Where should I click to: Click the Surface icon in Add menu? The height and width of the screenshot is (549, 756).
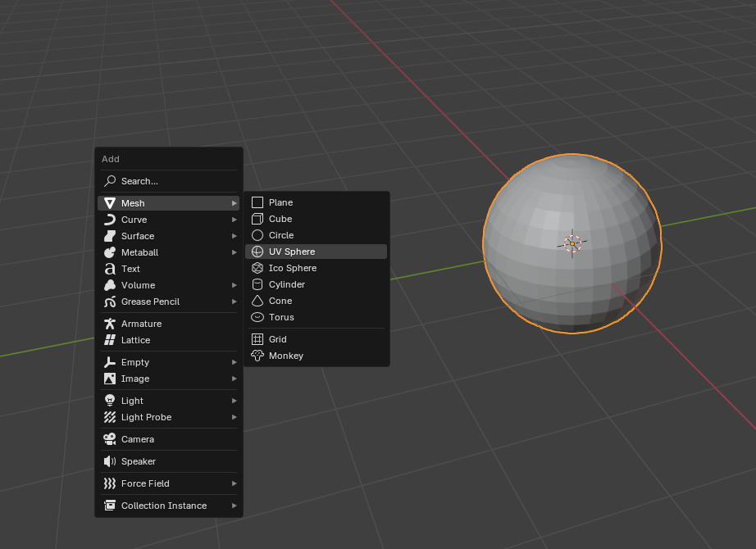110,236
